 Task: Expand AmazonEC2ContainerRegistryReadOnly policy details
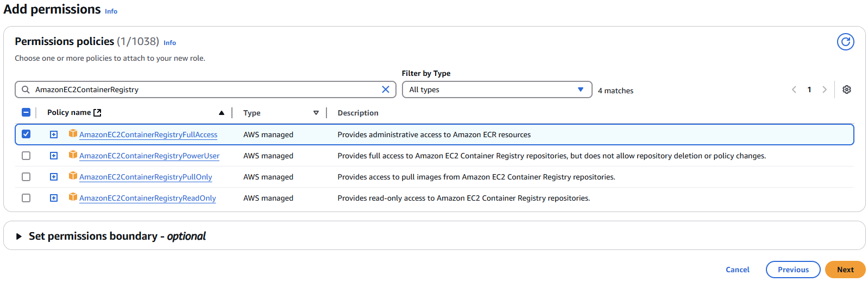(54, 198)
